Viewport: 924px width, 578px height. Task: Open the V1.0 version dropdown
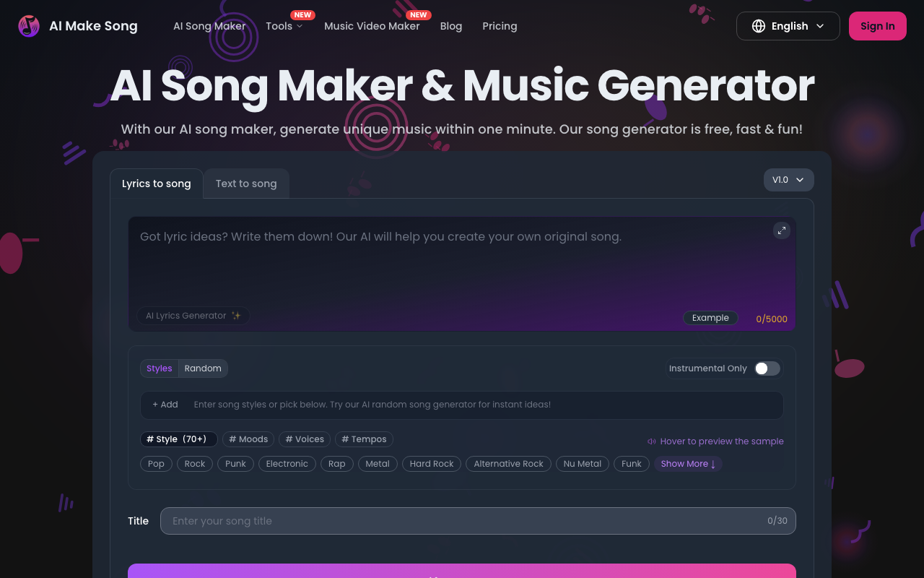788,180
